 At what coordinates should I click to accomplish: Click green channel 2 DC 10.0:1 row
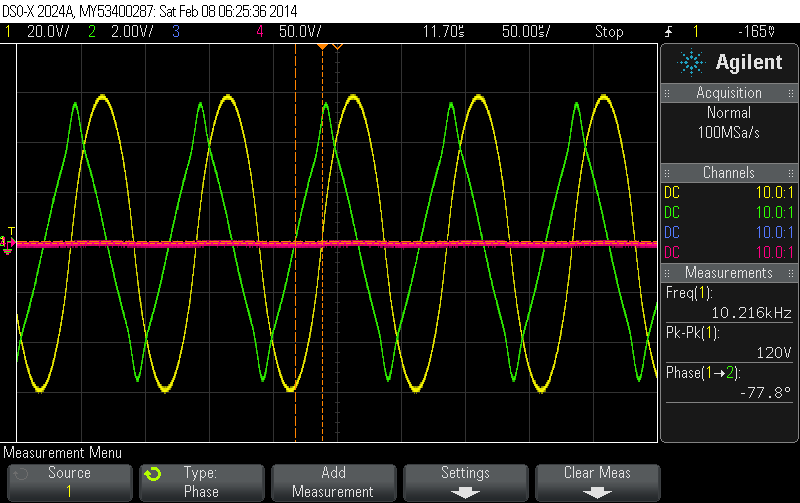pyautogui.click(x=729, y=212)
